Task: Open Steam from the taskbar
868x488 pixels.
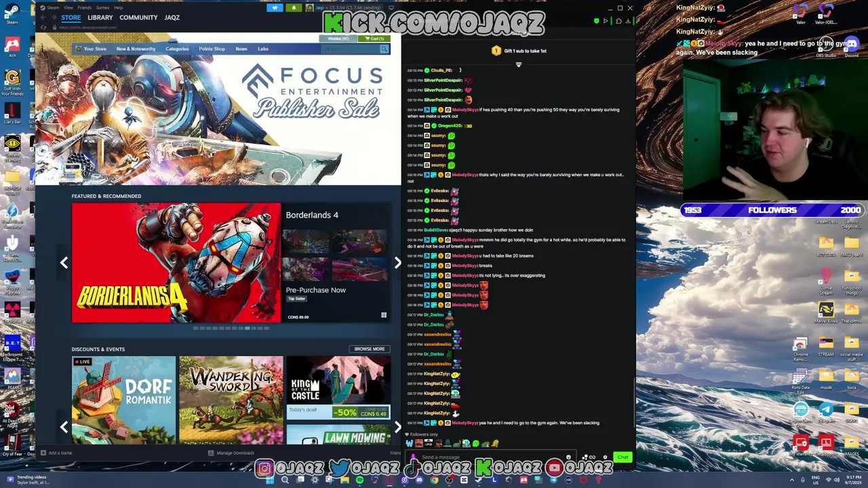Action: click(478, 481)
